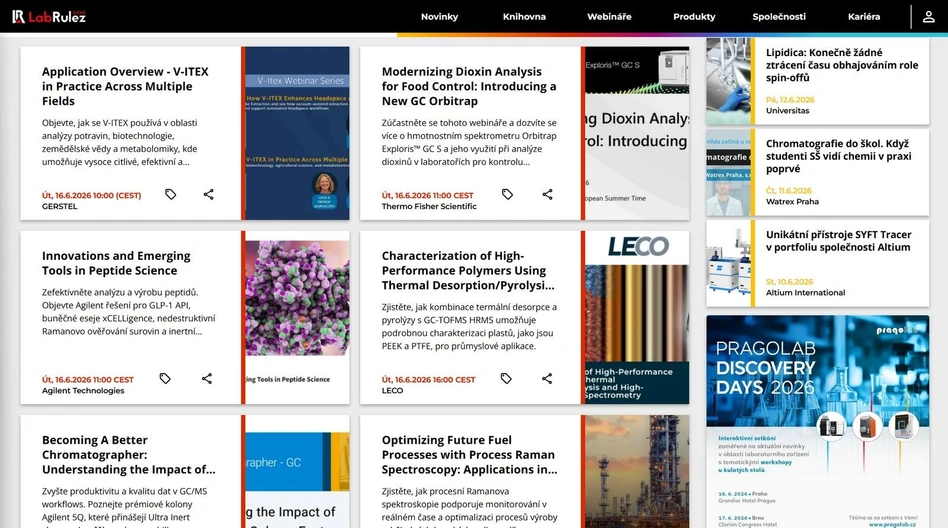948x528 pixels.
Task: Click the SYFT Tracer instrument thumbnail
Action: click(729, 263)
